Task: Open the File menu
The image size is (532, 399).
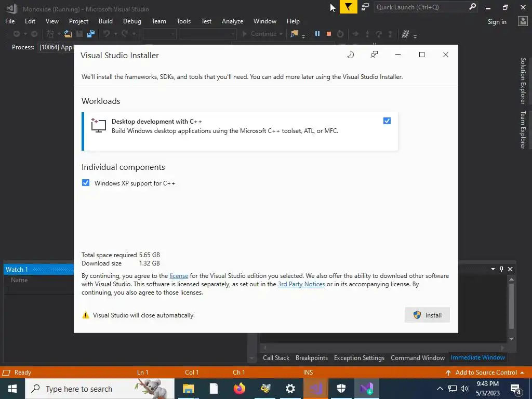Action: pyautogui.click(x=10, y=21)
